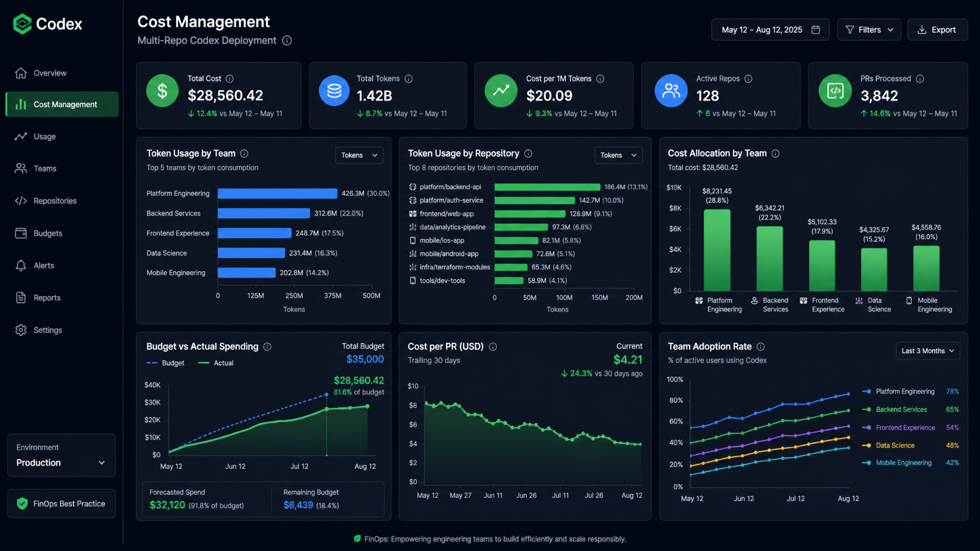Open Repositories in sidebar
This screenshot has width=980, height=551.
point(62,201)
